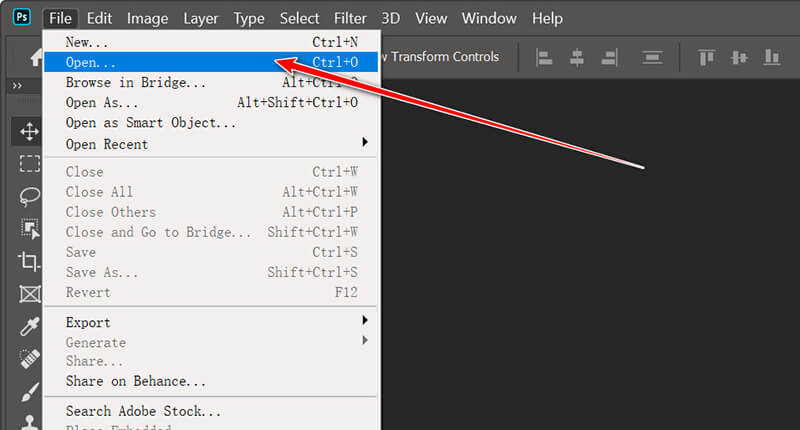Click the Save As... menu entry
The height and width of the screenshot is (430, 800).
[x=211, y=272]
